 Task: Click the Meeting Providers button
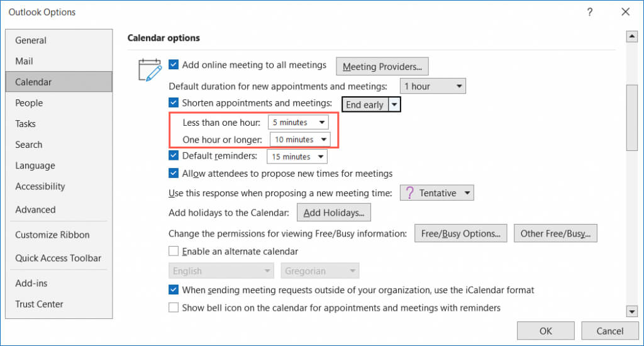[382, 67]
